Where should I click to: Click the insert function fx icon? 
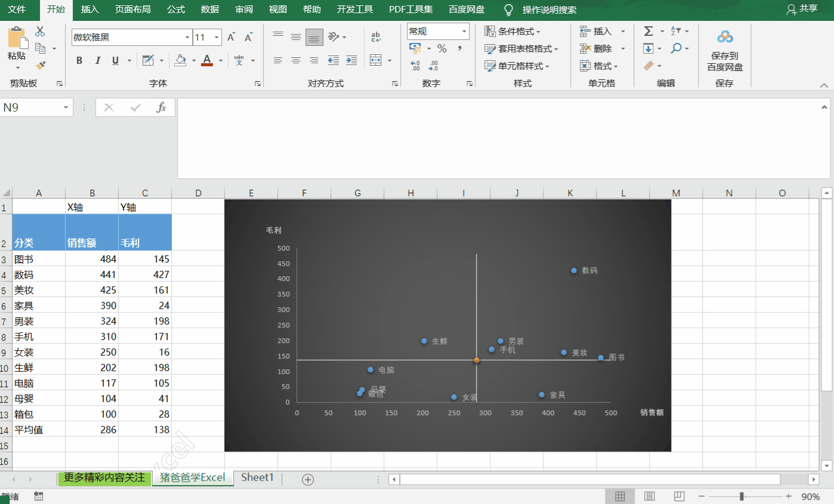point(161,107)
